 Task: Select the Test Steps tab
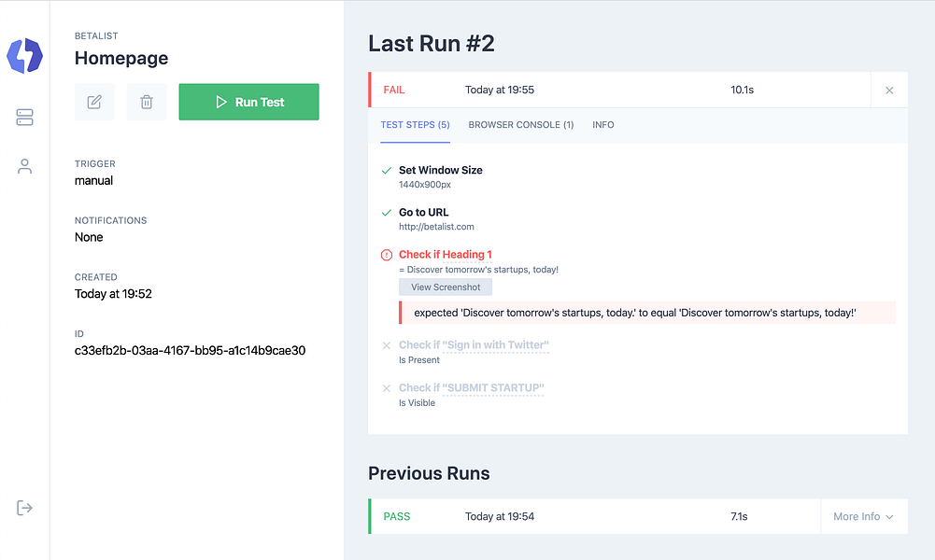pos(415,124)
